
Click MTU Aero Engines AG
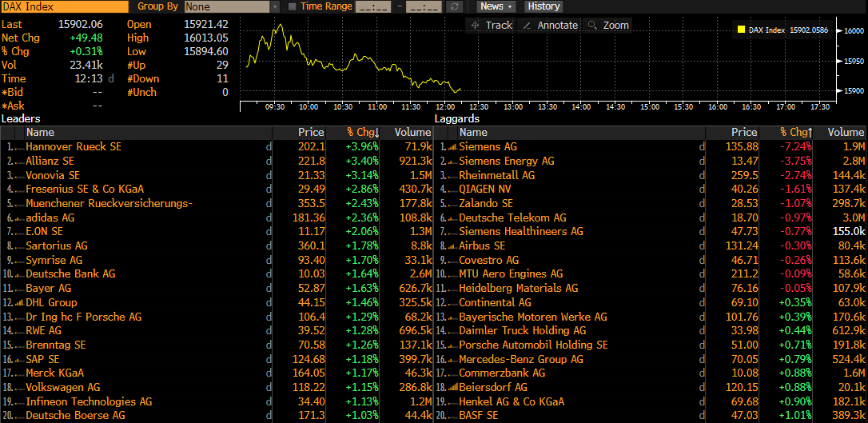point(511,274)
